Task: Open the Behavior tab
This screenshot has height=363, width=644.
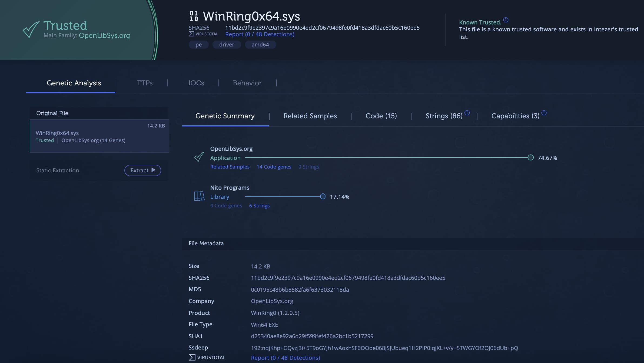Action: (247, 83)
